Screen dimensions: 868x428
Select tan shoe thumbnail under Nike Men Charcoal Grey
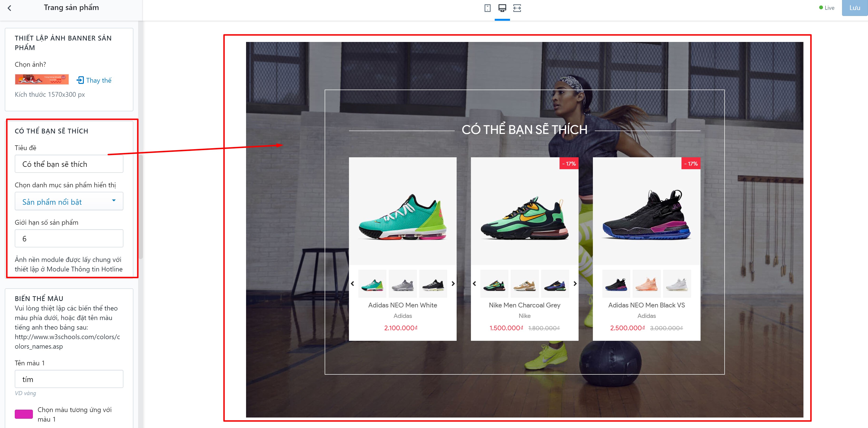coord(525,284)
